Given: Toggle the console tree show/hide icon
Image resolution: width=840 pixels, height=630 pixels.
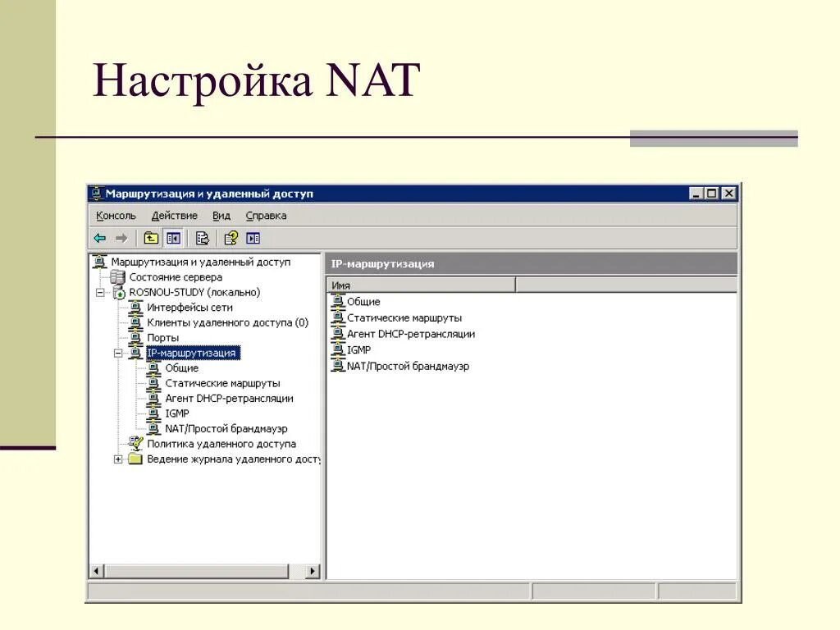Looking at the screenshot, I should pyautogui.click(x=173, y=238).
